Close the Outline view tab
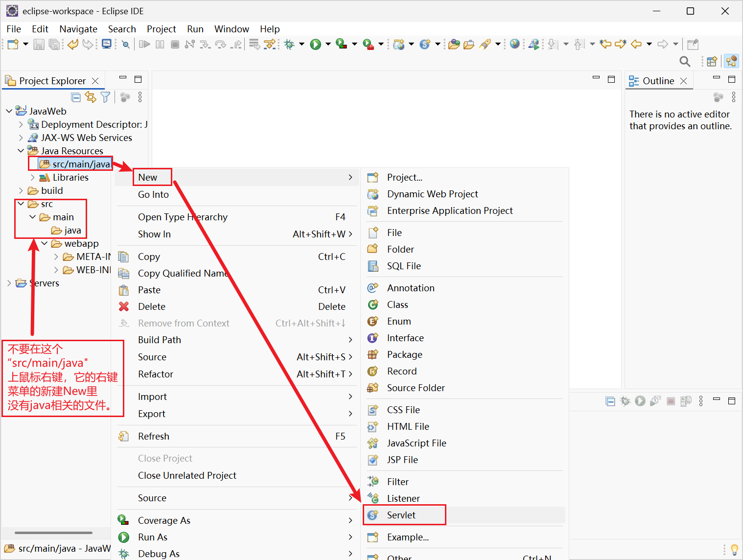The height and width of the screenshot is (560, 743). point(684,81)
